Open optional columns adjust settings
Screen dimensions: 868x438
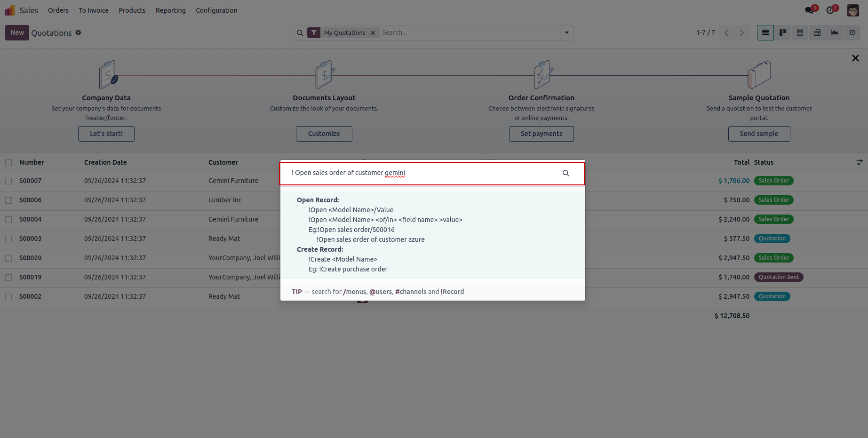coord(860,162)
